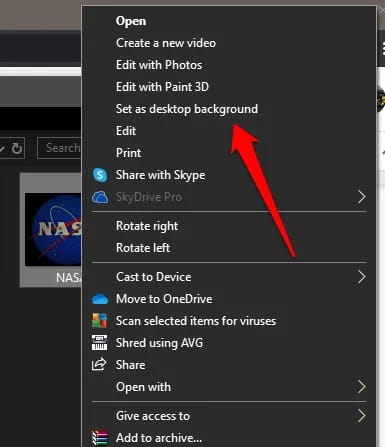Click the AVG shredder icon
Viewport: 385px width, 447px height.
pyautogui.click(x=100, y=343)
